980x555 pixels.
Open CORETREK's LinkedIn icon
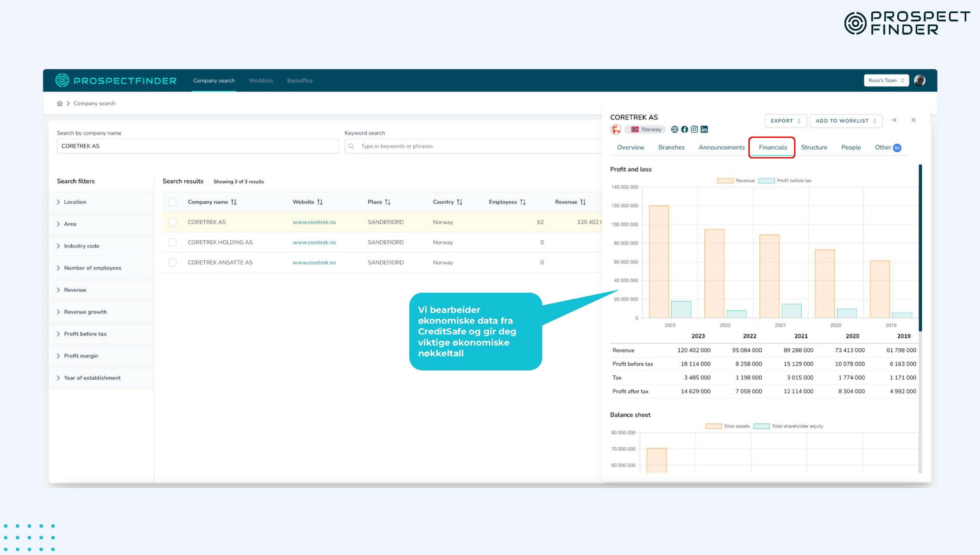pyautogui.click(x=704, y=129)
